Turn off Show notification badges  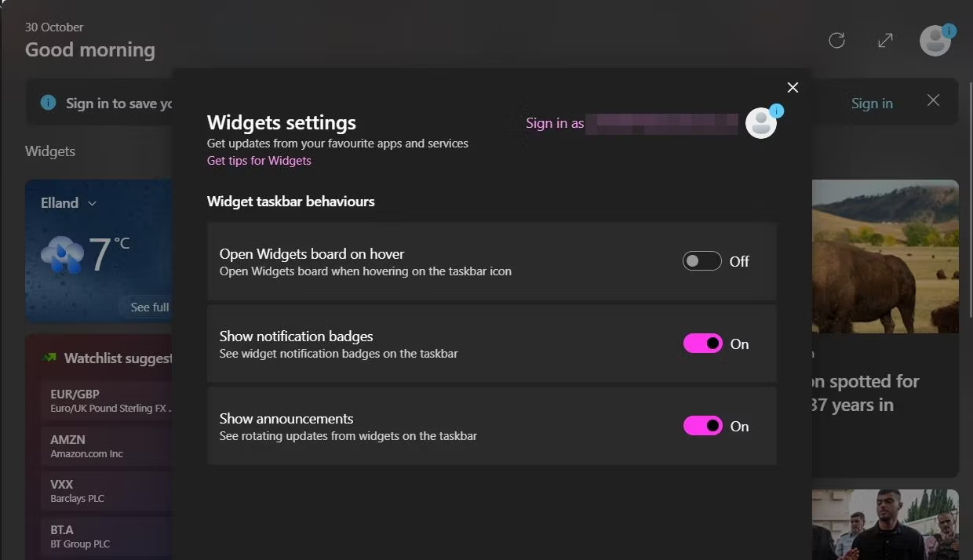(702, 344)
